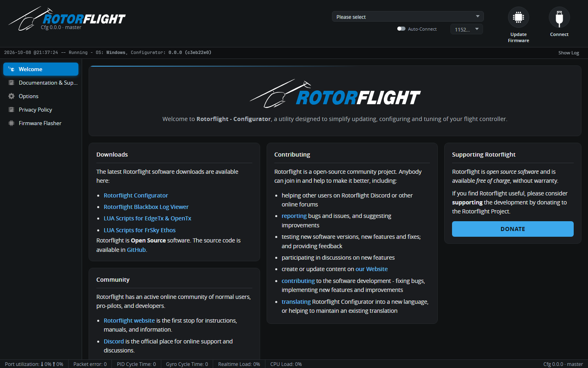The image size is (588, 368).
Task: Click the Documentation & Support sidebar icon
Action: [x=11, y=83]
